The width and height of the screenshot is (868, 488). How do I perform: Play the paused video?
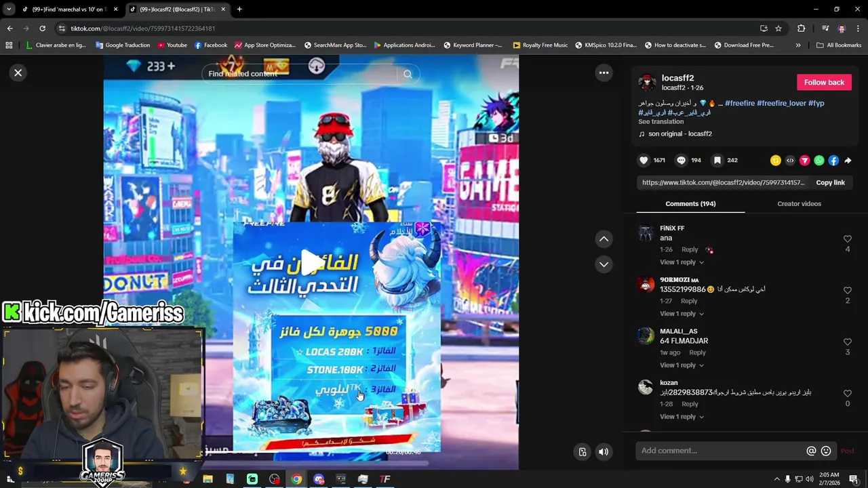(311, 262)
